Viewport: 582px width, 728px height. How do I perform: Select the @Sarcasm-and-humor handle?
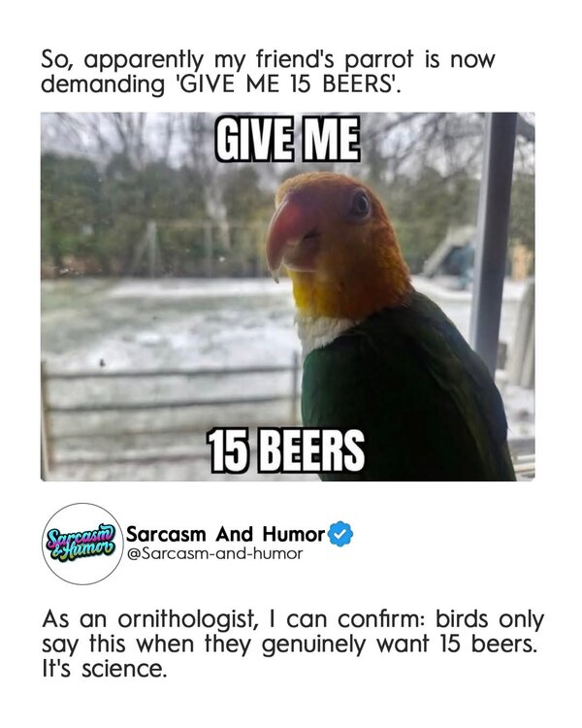click(x=214, y=553)
